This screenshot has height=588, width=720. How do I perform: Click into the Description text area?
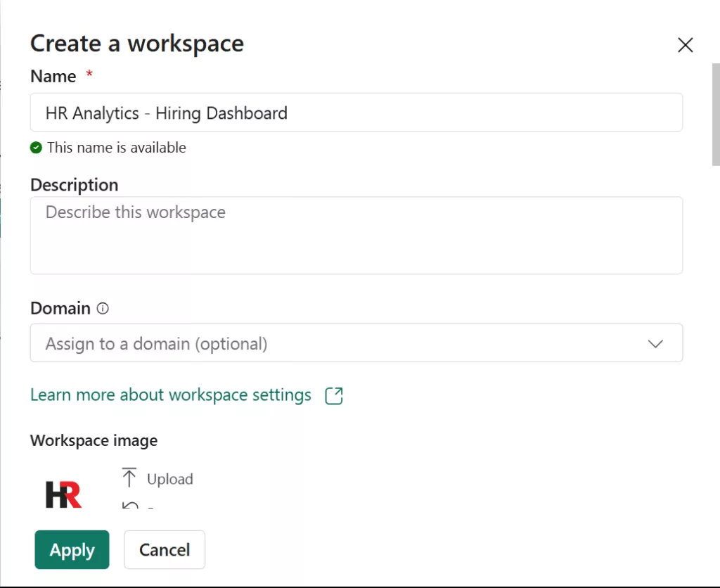(x=356, y=236)
